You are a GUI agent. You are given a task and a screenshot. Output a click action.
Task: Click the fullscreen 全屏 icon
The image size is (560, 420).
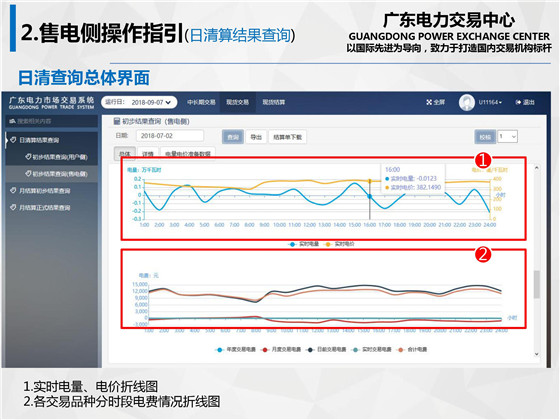(x=429, y=102)
